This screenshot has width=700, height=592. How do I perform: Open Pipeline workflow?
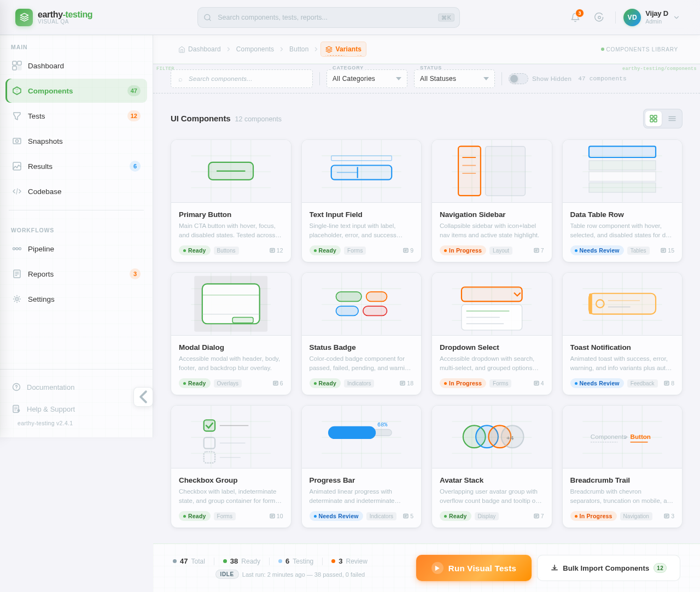(x=77, y=249)
